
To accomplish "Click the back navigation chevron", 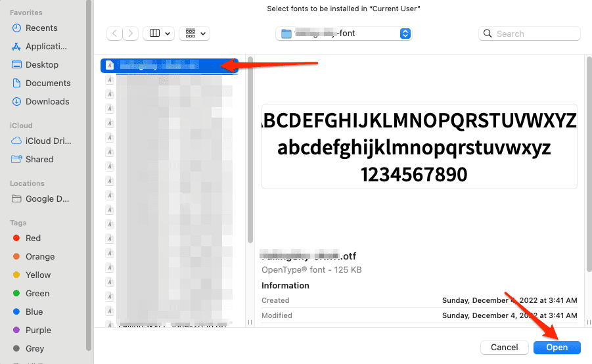I will pyautogui.click(x=114, y=34).
